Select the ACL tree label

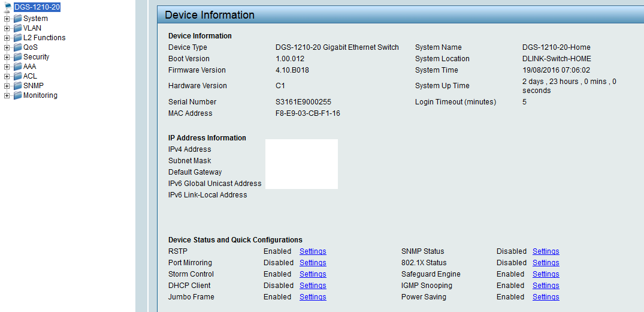click(30, 76)
